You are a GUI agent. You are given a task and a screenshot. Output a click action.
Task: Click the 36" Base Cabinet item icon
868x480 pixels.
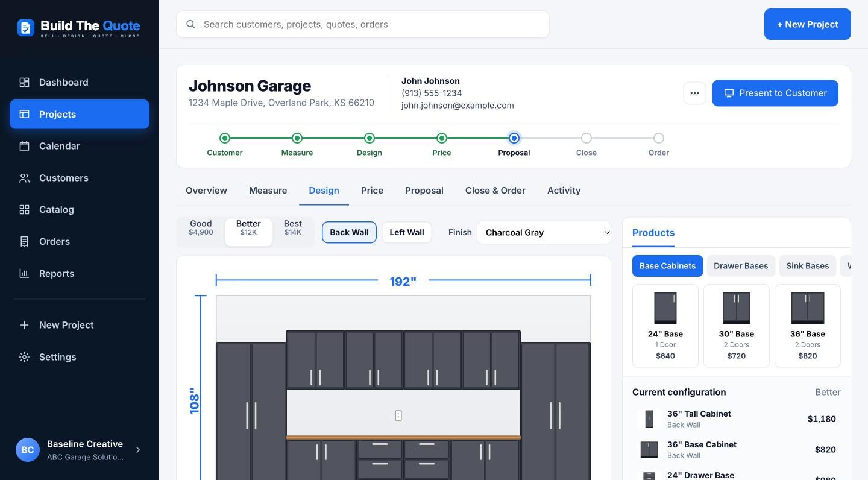649,450
